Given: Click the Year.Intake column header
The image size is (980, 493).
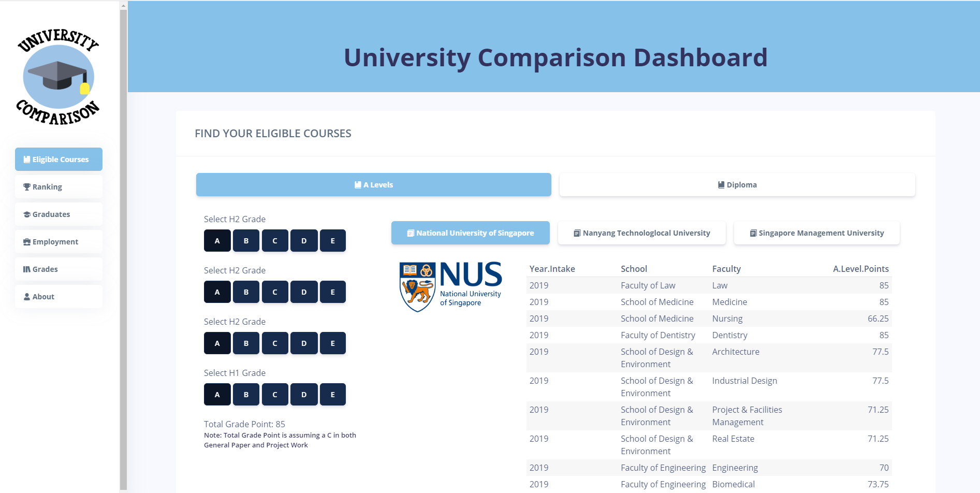Looking at the screenshot, I should point(552,269).
